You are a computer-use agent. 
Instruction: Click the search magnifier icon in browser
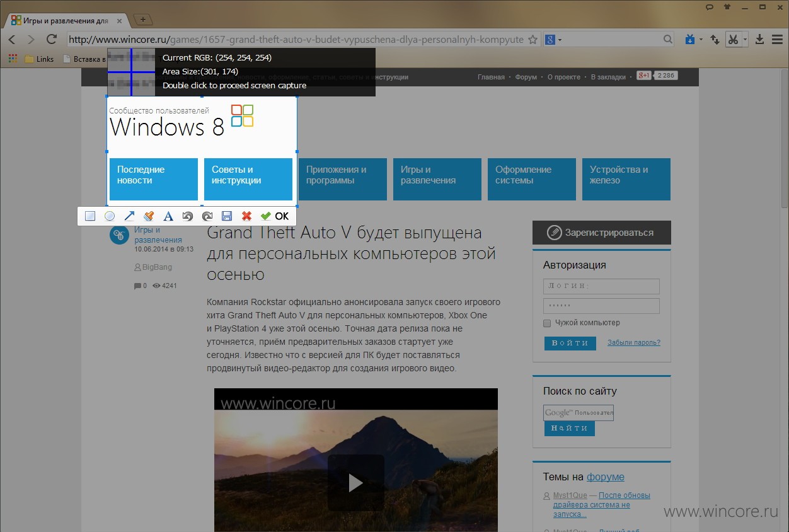[x=668, y=40]
